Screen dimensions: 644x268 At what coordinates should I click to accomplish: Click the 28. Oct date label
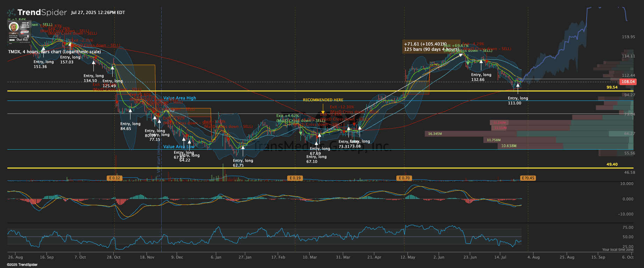[114, 257]
